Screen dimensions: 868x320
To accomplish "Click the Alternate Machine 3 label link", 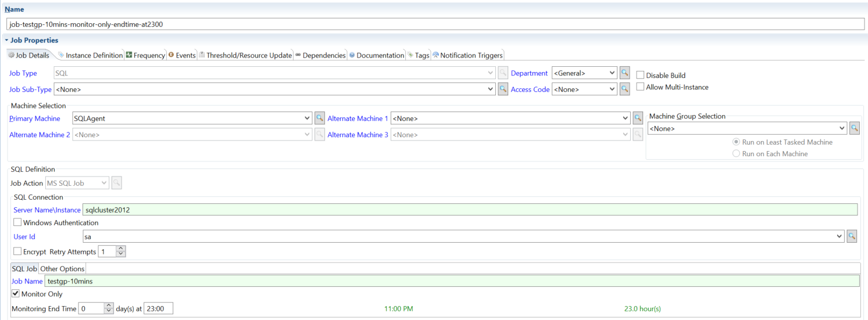I will [x=358, y=135].
